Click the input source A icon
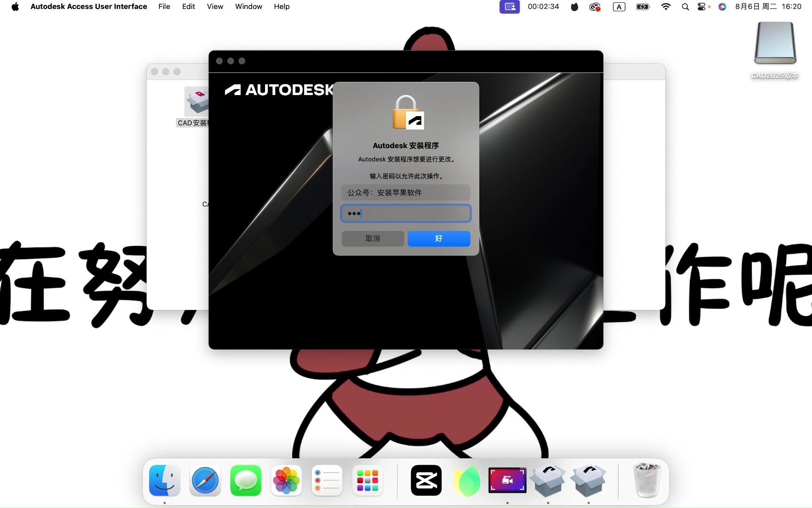Viewport: 812px width, 508px height. [x=619, y=7]
